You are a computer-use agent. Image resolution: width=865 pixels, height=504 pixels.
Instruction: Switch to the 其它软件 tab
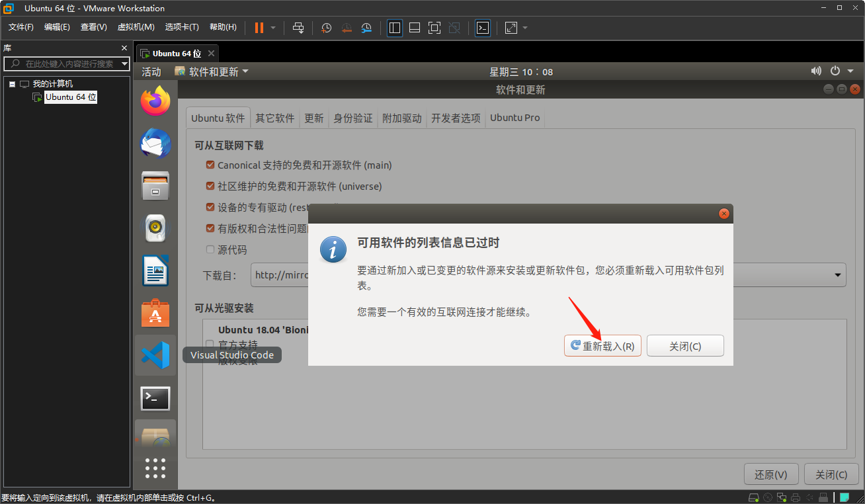(x=275, y=118)
